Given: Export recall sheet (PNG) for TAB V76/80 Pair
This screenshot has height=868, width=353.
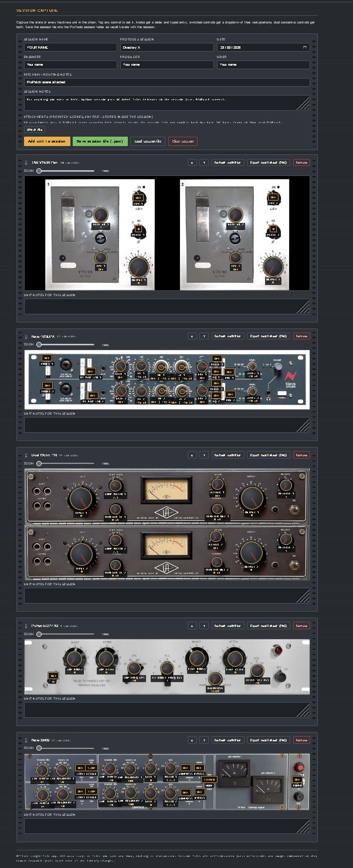Looking at the screenshot, I should 269,162.
